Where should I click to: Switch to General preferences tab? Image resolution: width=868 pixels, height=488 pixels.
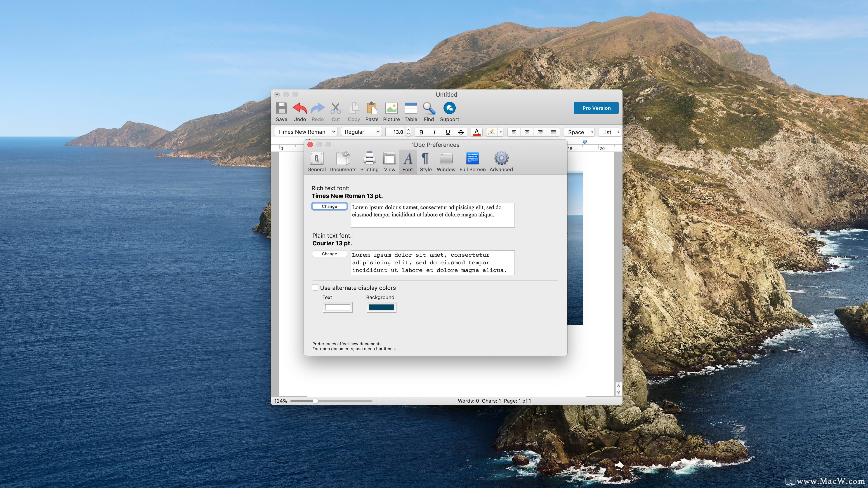(316, 162)
